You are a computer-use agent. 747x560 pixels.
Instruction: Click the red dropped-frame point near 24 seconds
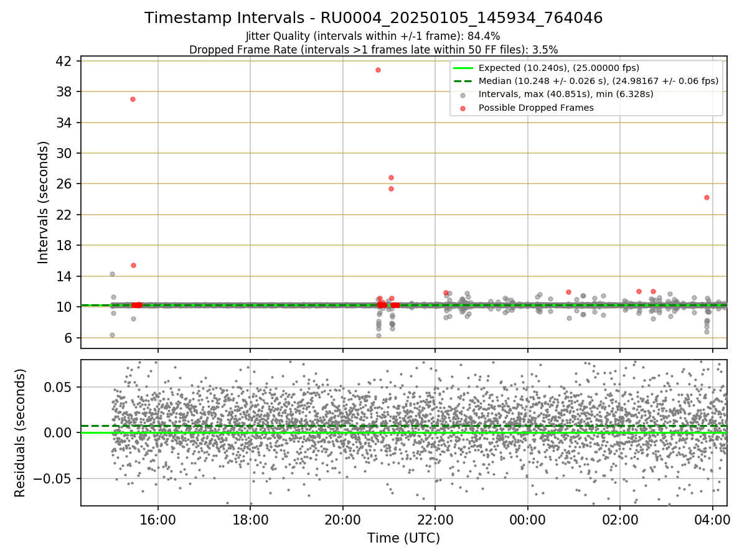707,197
